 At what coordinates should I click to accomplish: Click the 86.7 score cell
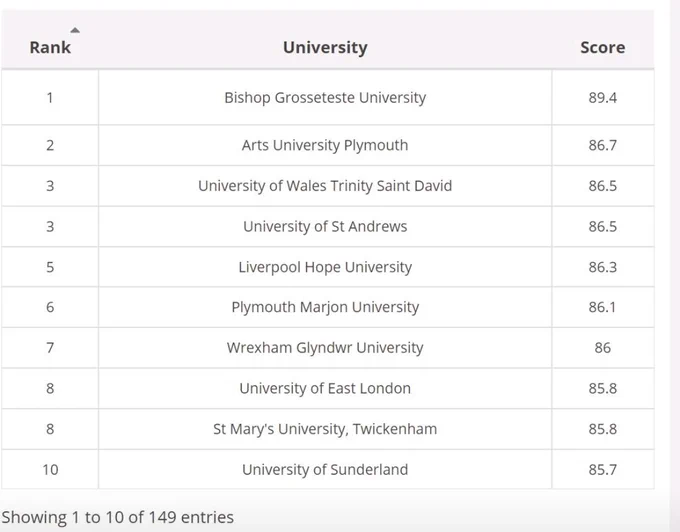tap(603, 145)
